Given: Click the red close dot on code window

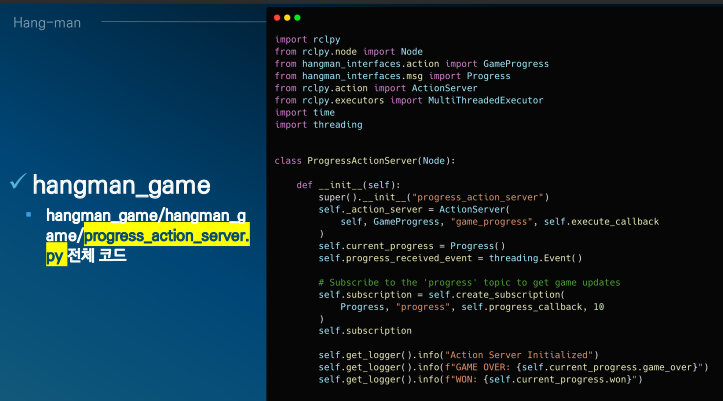Looking at the screenshot, I should [x=277, y=18].
